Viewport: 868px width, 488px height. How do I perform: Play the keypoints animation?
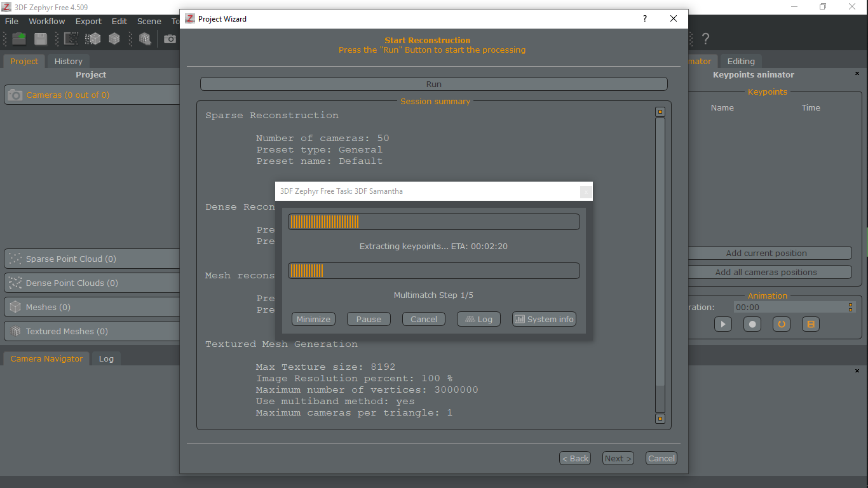723,324
